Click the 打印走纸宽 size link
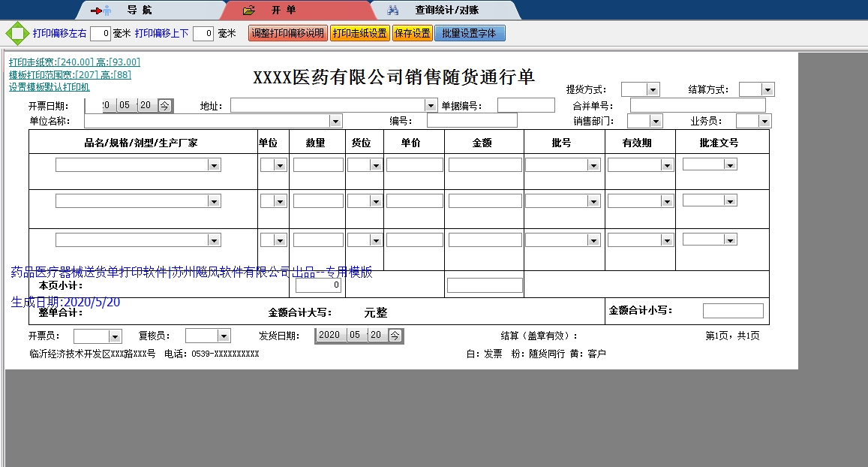The image size is (868, 467). [x=74, y=62]
